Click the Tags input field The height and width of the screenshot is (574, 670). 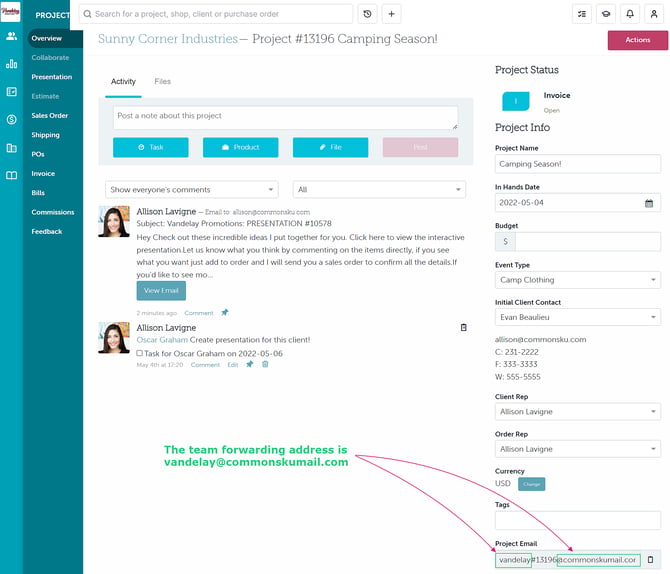point(578,521)
